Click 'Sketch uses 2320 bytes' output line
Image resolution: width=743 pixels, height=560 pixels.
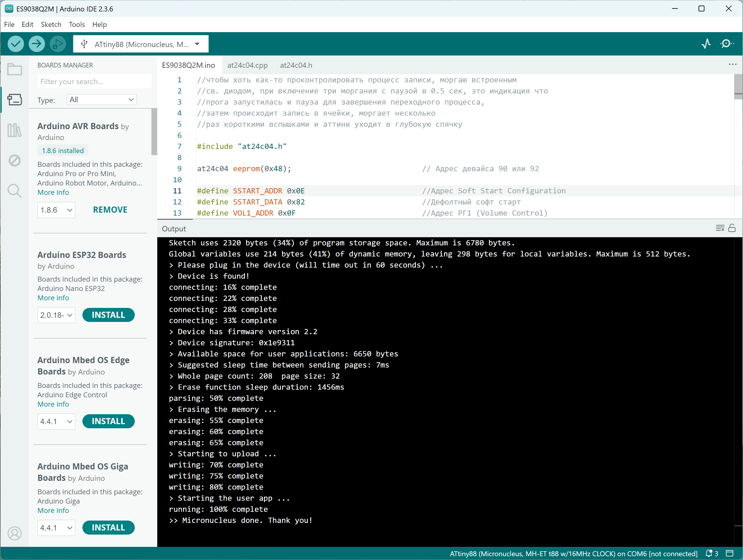point(341,243)
